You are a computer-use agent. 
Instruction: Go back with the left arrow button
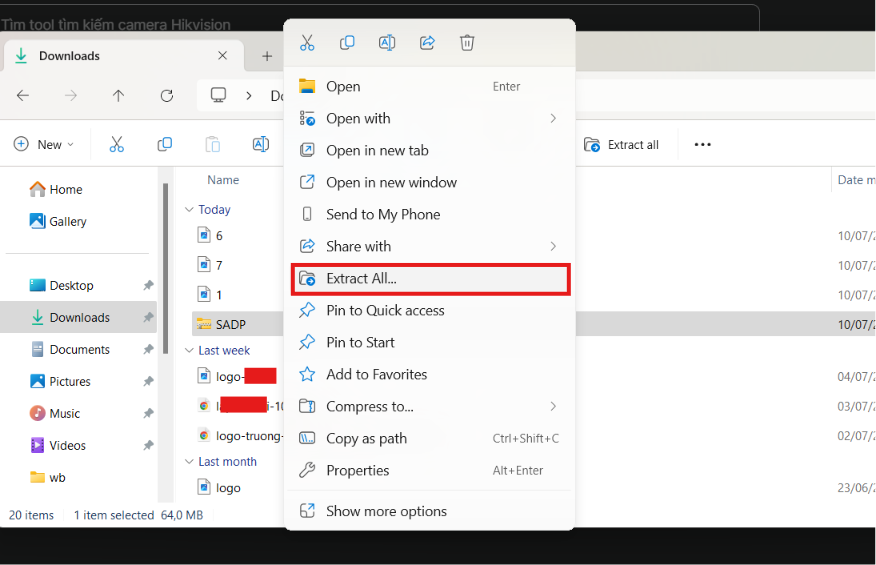point(23,96)
